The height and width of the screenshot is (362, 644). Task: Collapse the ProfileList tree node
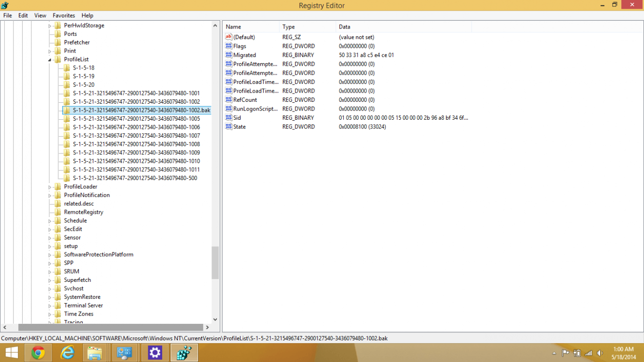50,60
